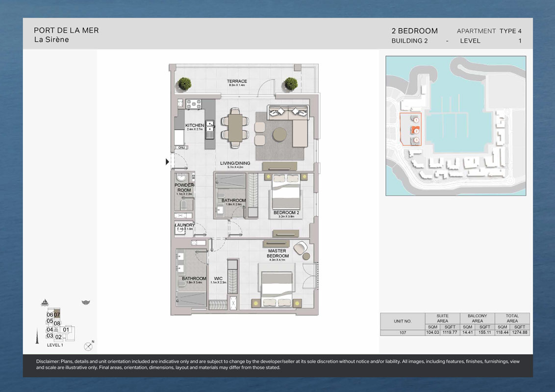
Task: Click unit number 107 in the area table
Action: click(402, 333)
